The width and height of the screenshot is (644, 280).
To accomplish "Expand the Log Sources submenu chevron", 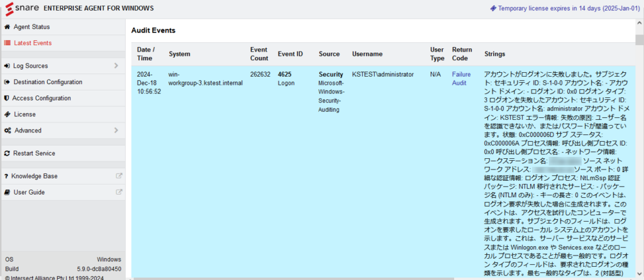I will tap(116, 65).
